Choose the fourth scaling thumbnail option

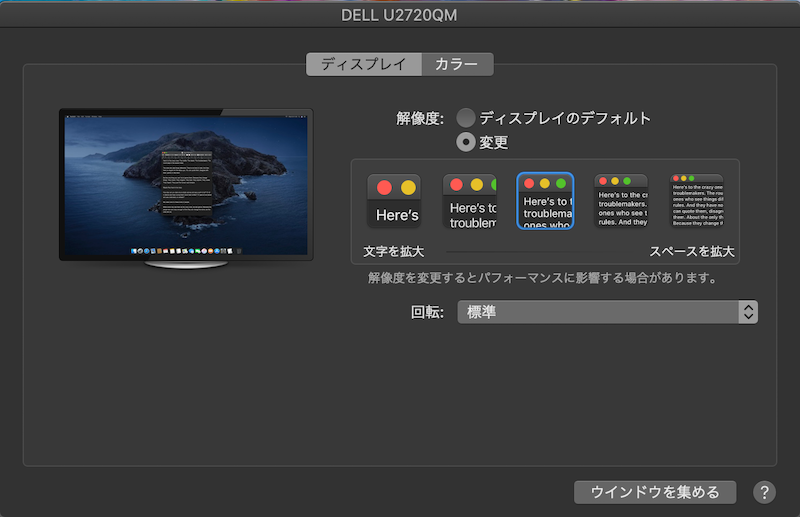[621, 201]
